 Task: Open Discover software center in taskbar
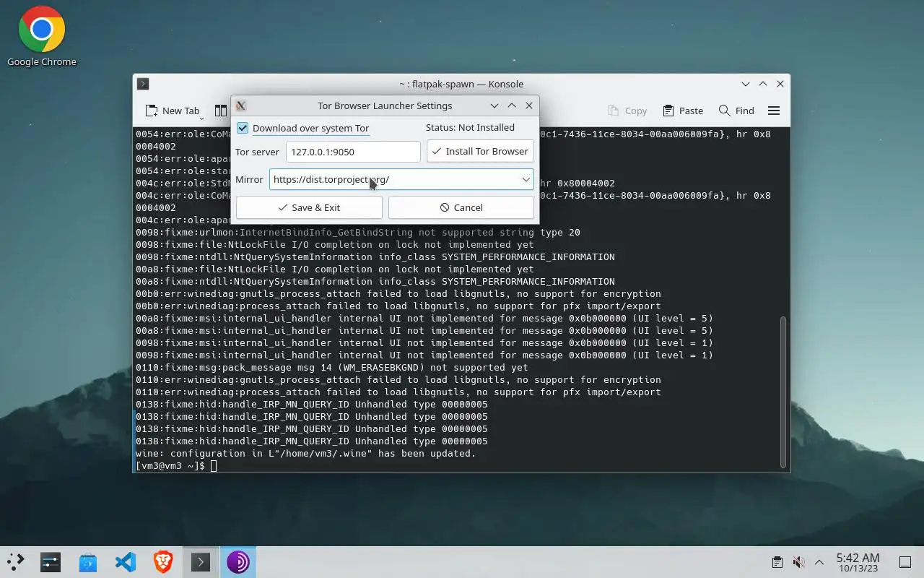click(x=88, y=562)
